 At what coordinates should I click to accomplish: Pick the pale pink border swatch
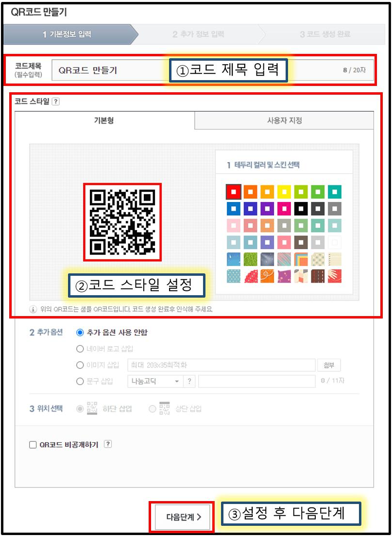[233, 225]
